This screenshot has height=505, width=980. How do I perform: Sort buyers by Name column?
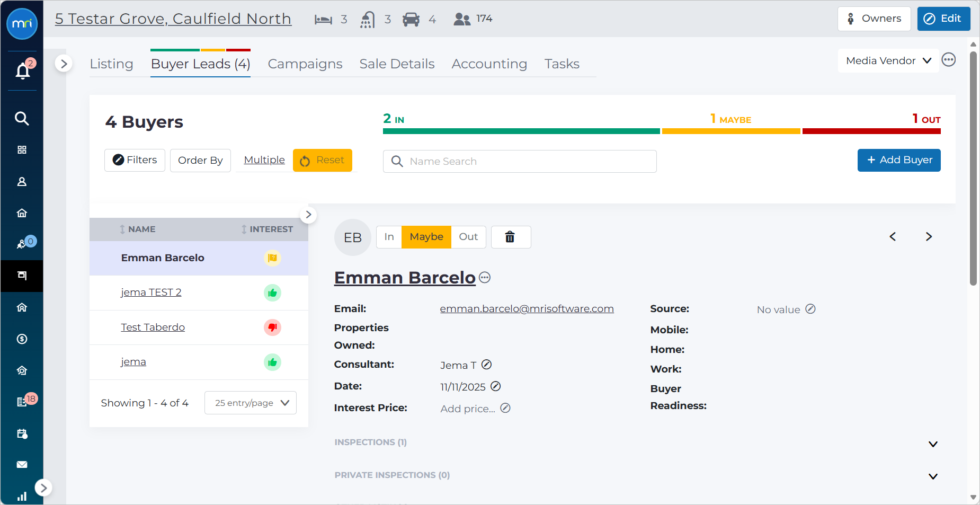(x=137, y=229)
